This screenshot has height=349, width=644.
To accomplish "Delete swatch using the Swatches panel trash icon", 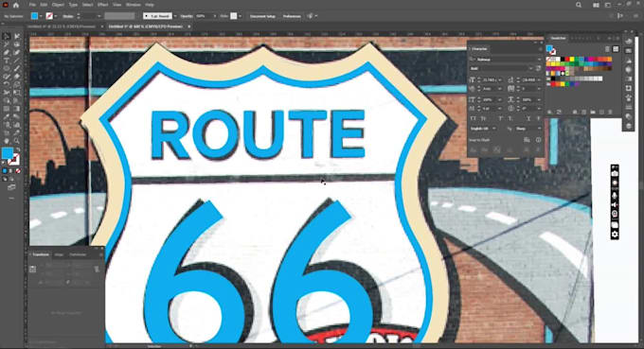I will (x=610, y=112).
